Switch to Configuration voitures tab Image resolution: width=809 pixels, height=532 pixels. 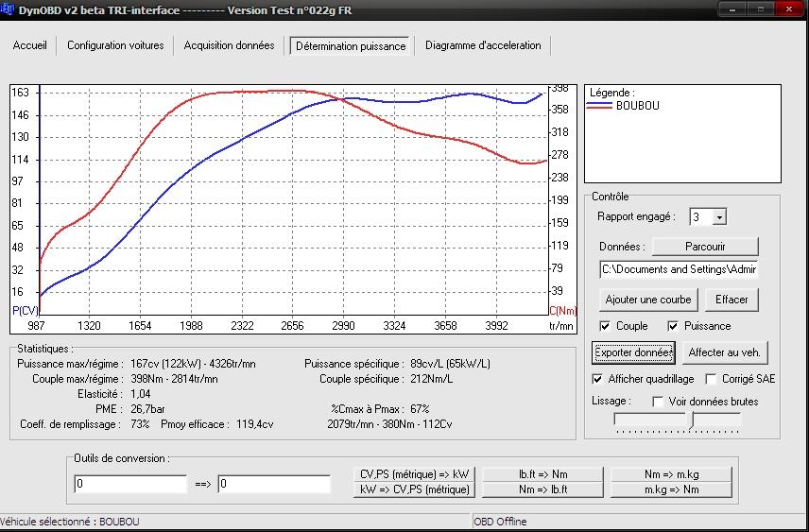point(115,45)
